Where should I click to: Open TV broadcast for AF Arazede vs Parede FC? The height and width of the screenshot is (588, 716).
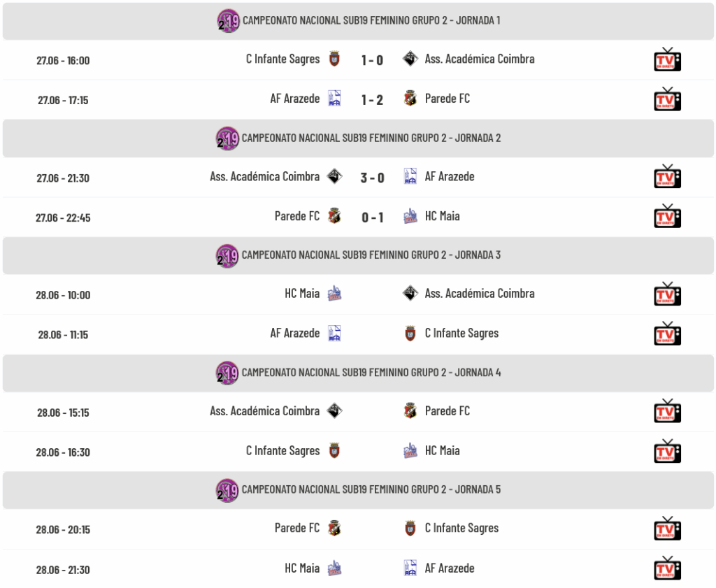tap(667, 99)
